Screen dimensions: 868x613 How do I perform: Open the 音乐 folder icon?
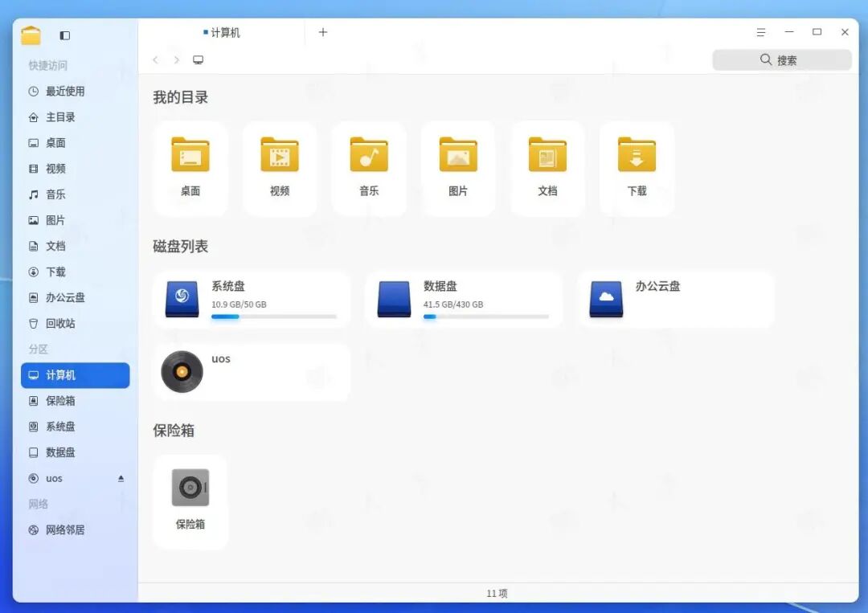369,155
